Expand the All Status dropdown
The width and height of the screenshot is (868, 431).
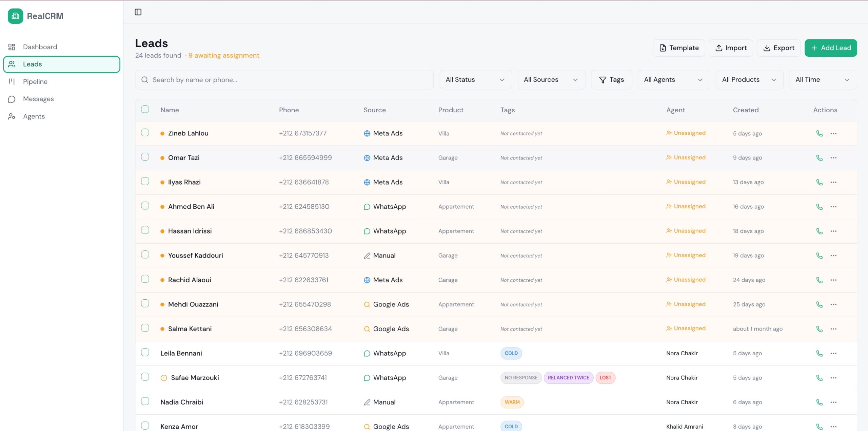coord(476,80)
